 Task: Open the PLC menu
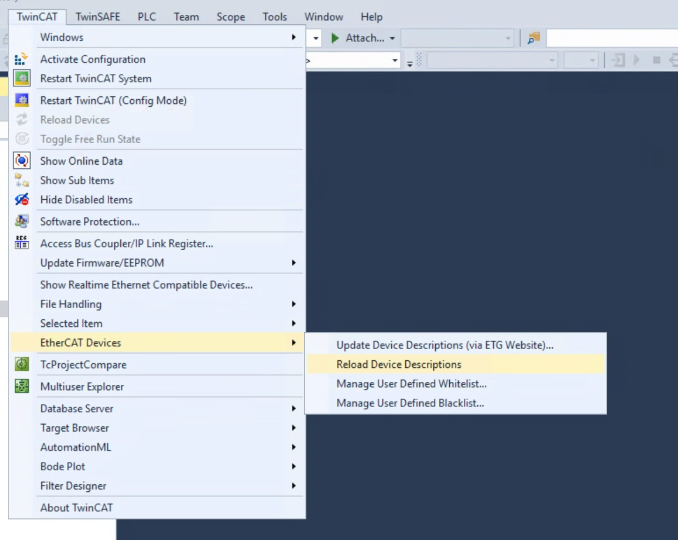147,17
